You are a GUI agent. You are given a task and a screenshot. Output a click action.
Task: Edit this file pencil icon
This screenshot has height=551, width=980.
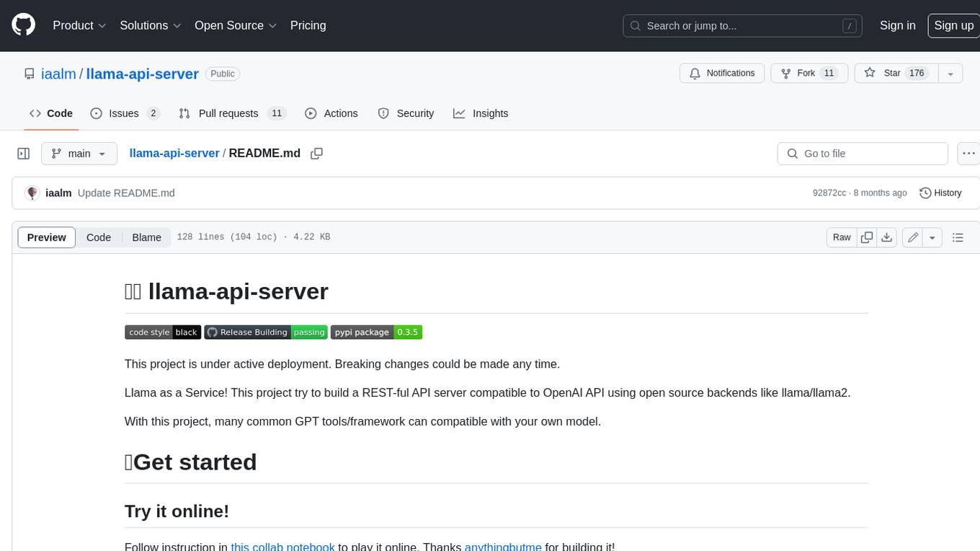912,237
